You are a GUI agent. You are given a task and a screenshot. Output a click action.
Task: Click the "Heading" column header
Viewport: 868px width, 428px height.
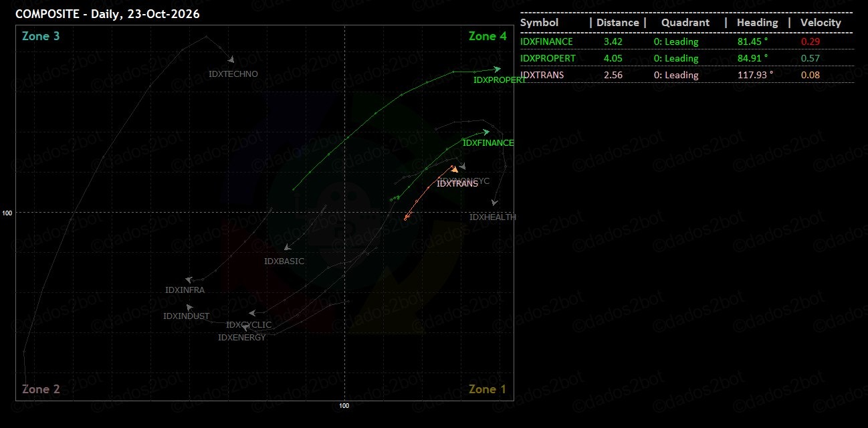(757, 23)
